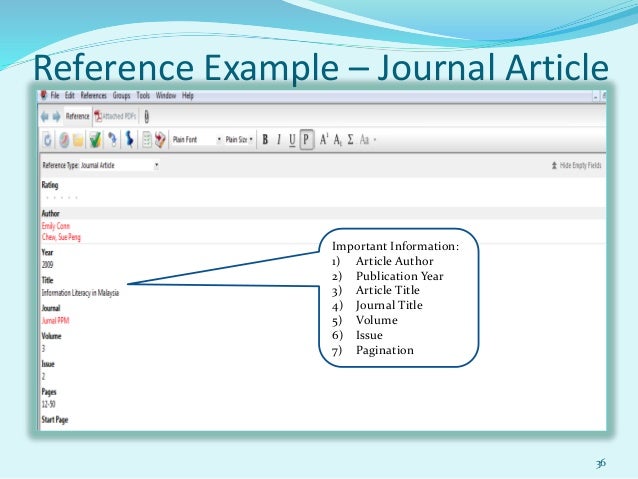The width and height of the screenshot is (638, 479).
Task: Apply bold formatting
Action: pyautogui.click(x=265, y=140)
